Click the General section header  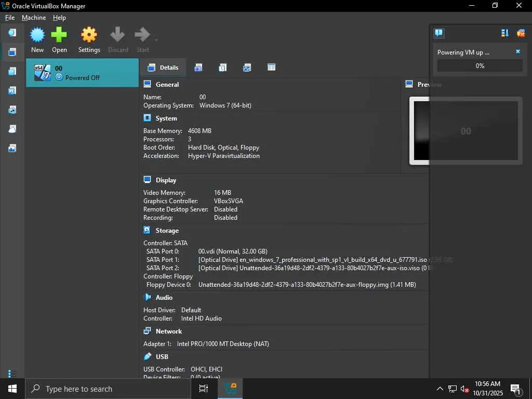pyautogui.click(x=167, y=85)
